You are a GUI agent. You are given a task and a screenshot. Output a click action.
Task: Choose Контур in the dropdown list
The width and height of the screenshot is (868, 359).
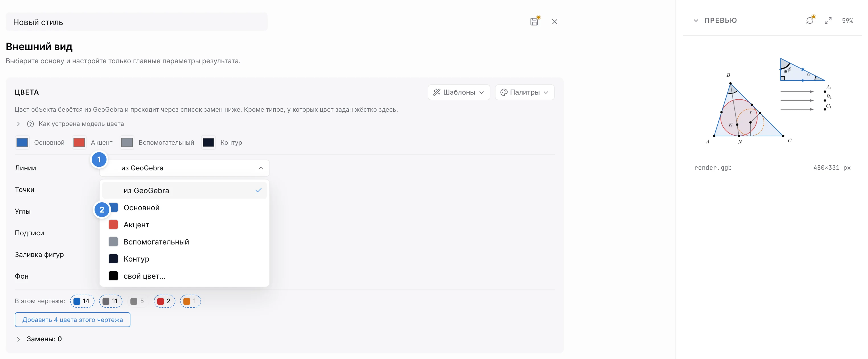[184, 259]
